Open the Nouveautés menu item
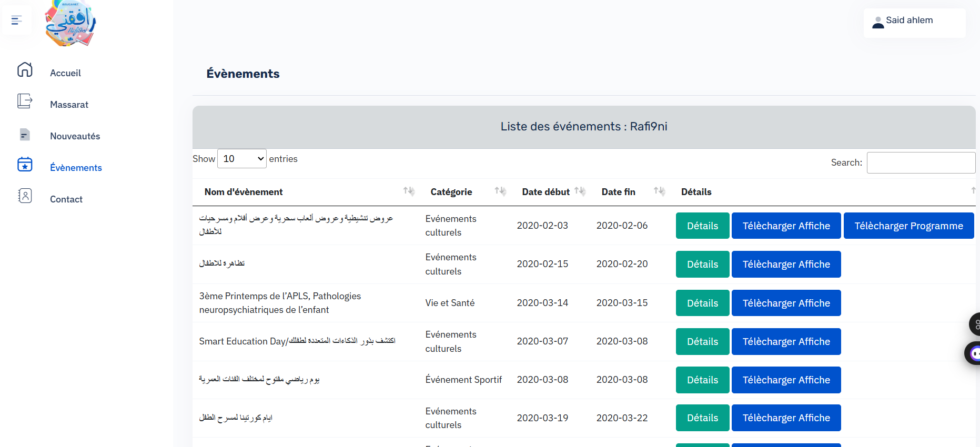 coord(75,136)
